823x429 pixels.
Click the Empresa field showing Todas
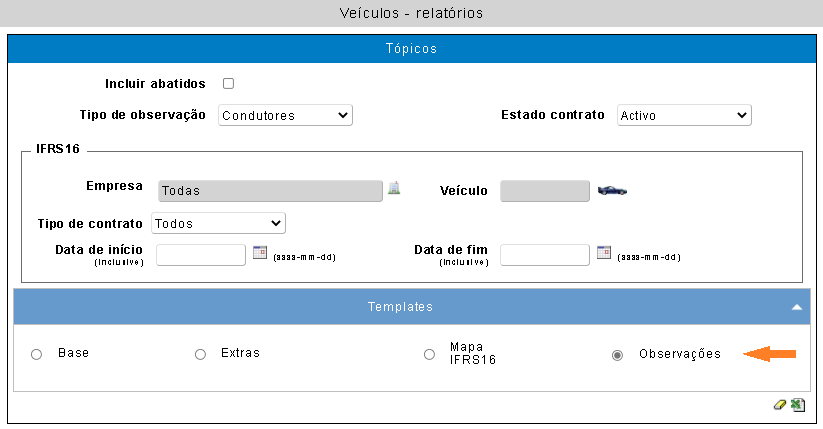(x=270, y=191)
